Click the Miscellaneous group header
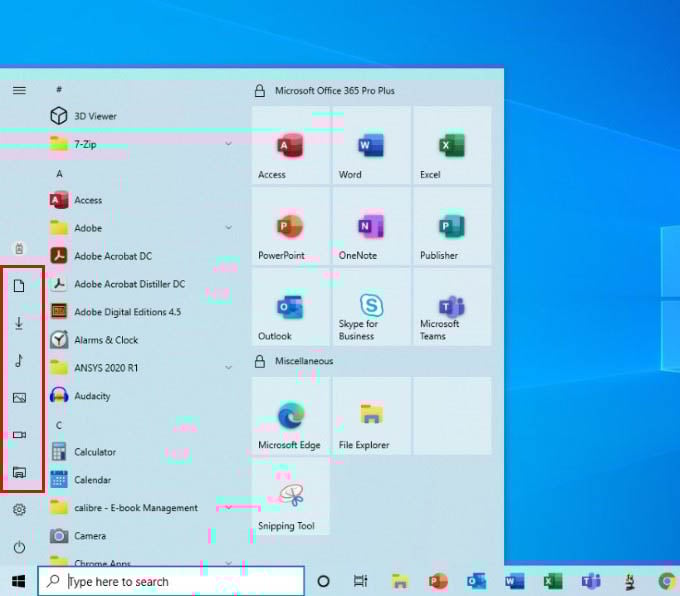The width and height of the screenshot is (680, 596). [304, 361]
